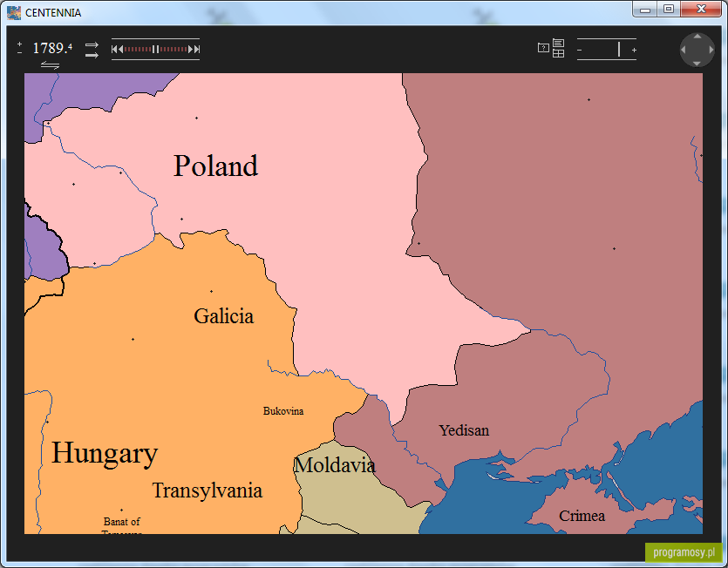Image resolution: width=728 pixels, height=568 pixels.
Task: Open the help folder with question mark
Action: click(x=543, y=48)
